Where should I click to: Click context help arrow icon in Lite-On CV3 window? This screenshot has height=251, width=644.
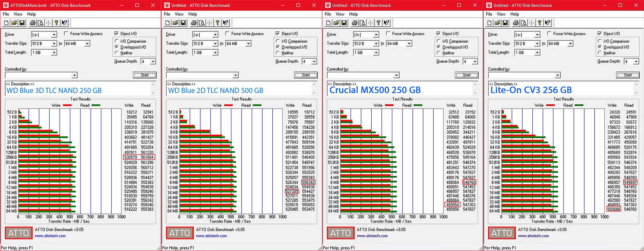(x=547, y=23)
